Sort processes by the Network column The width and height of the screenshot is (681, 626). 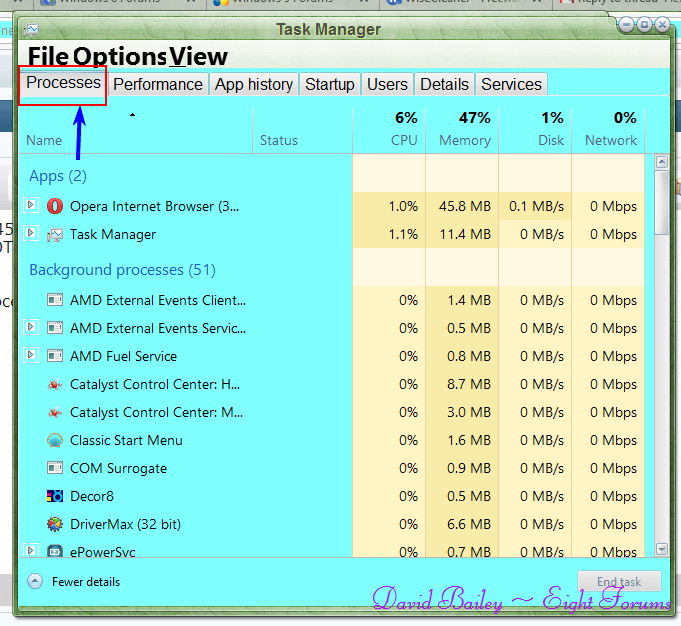pos(608,130)
